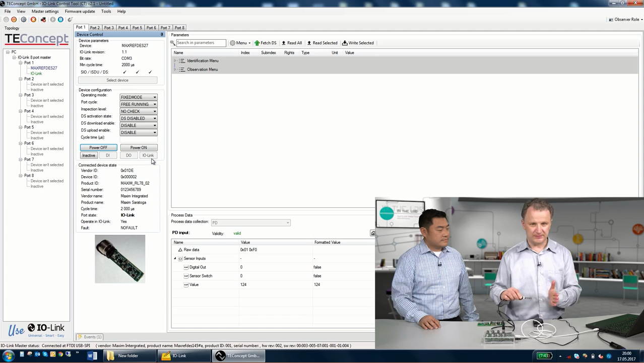Screen dimensions: 644x363
Task: Open Process data collection PD dropdown
Action: click(251, 223)
